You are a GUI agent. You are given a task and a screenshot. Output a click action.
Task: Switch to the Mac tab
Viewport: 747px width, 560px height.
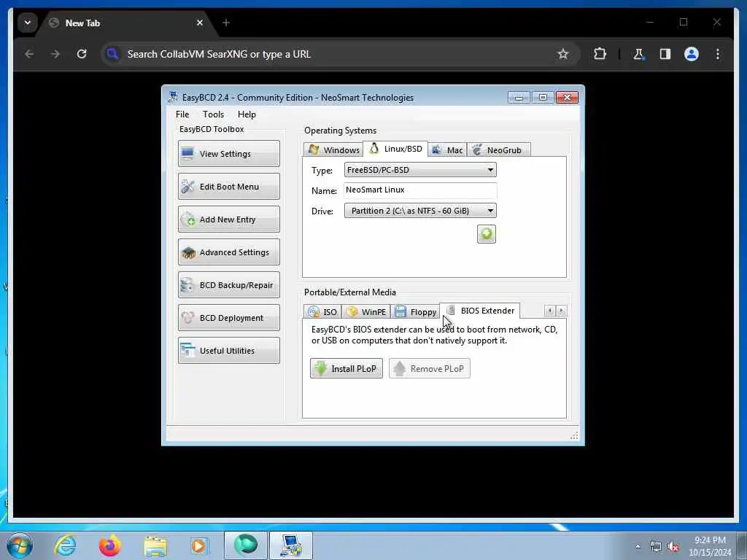447,149
